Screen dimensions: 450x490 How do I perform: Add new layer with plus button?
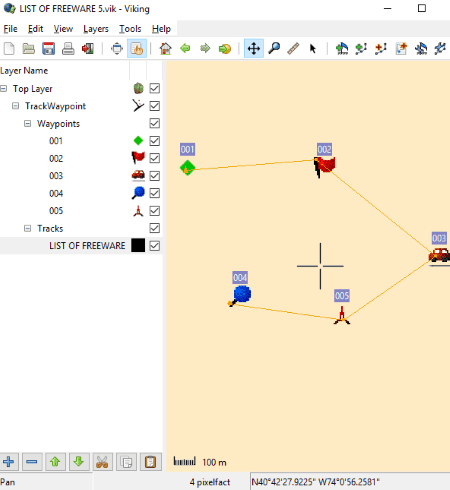9,462
